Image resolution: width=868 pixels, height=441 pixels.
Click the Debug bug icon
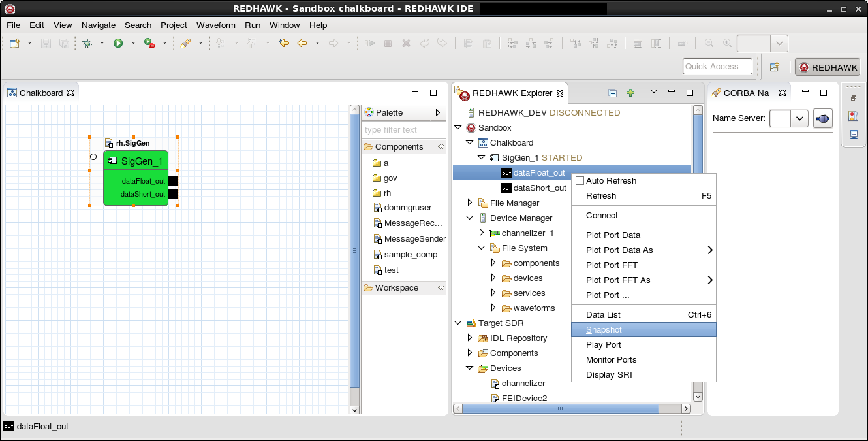click(x=87, y=43)
